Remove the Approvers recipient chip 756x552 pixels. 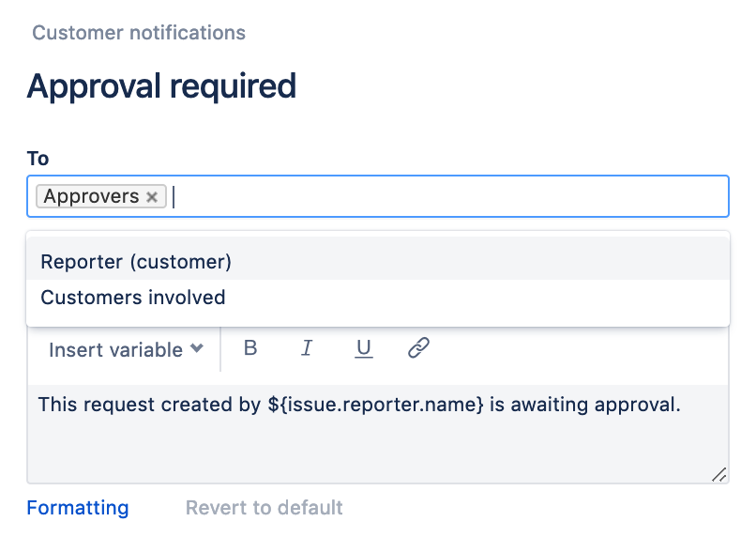(x=152, y=196)
